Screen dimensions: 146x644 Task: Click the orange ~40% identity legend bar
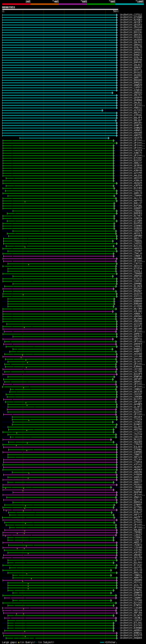(45, 4)
